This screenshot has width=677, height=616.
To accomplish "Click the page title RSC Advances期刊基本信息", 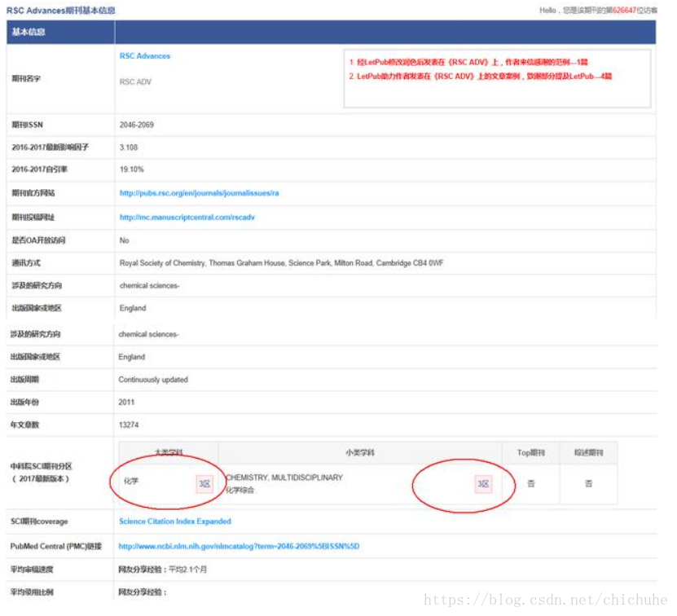I will [x=61, y=11].
